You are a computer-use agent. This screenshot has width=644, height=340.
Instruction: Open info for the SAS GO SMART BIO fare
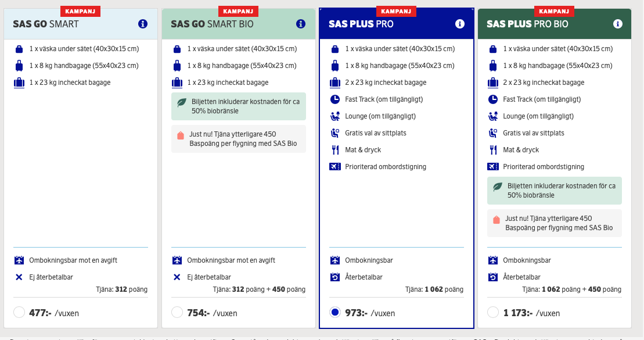point(301,24)
